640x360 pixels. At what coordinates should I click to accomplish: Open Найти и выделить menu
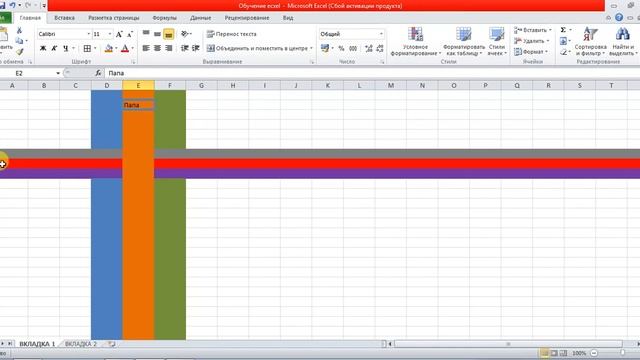coord(623,41)
